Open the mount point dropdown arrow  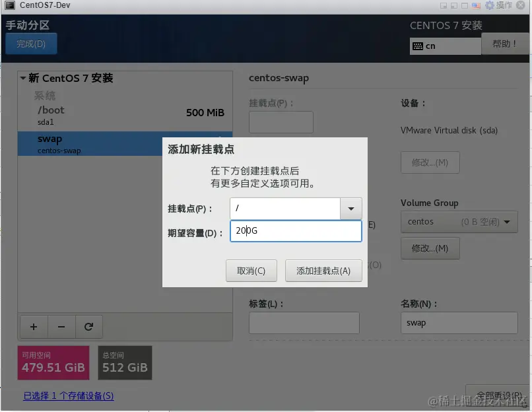tap(351, 209)
